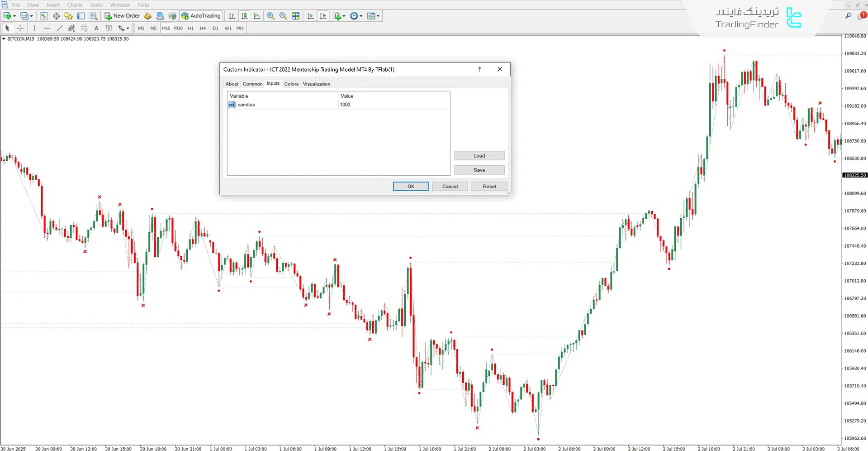Edit the candles value field 1000
This screenshot has height=451, width=868.
[394, 105]
